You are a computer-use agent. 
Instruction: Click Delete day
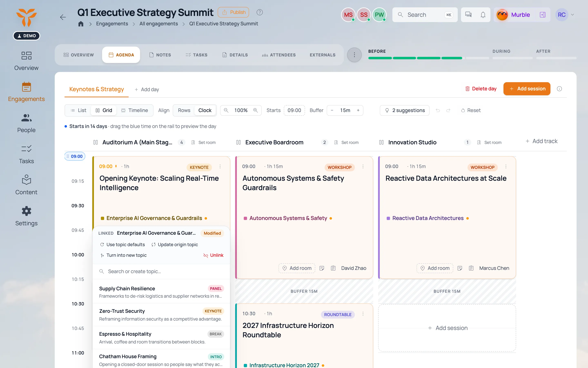point(481,89)
